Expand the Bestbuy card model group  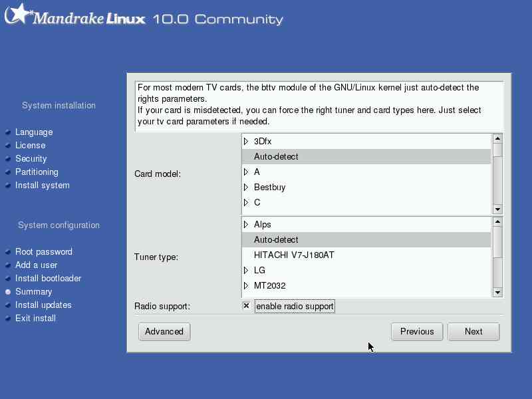(x=246, y=188)
